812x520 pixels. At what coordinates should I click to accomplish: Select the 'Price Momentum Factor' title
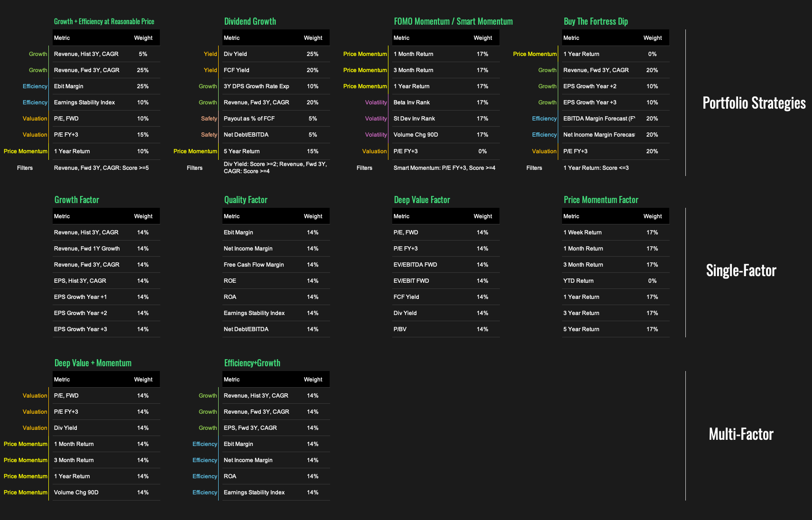(601, 200)
